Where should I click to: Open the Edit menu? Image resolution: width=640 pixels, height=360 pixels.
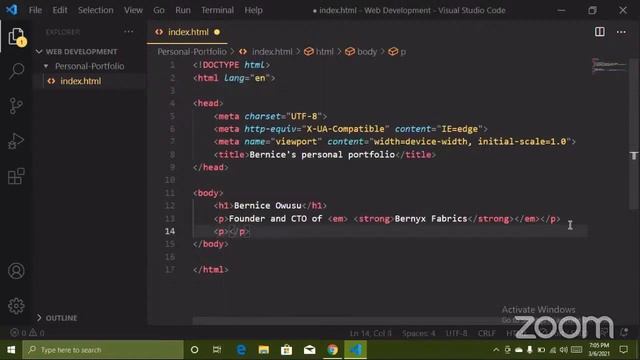[x=60, y=10]
